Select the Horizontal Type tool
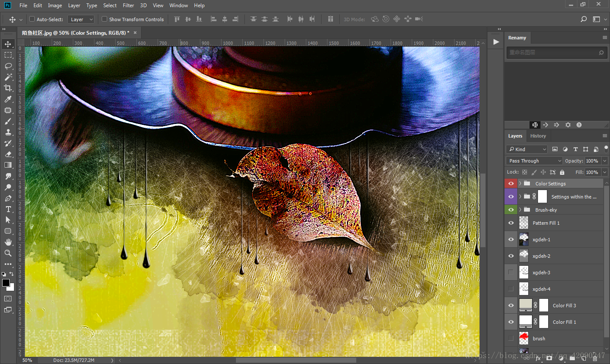The image size is (610, 364). [x=8, y=209]
